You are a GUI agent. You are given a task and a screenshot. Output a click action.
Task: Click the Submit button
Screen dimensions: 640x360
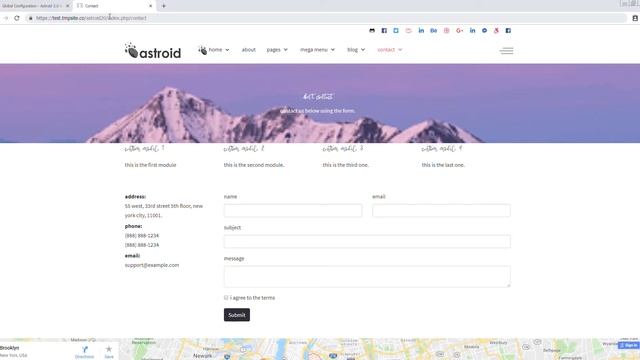237,315
